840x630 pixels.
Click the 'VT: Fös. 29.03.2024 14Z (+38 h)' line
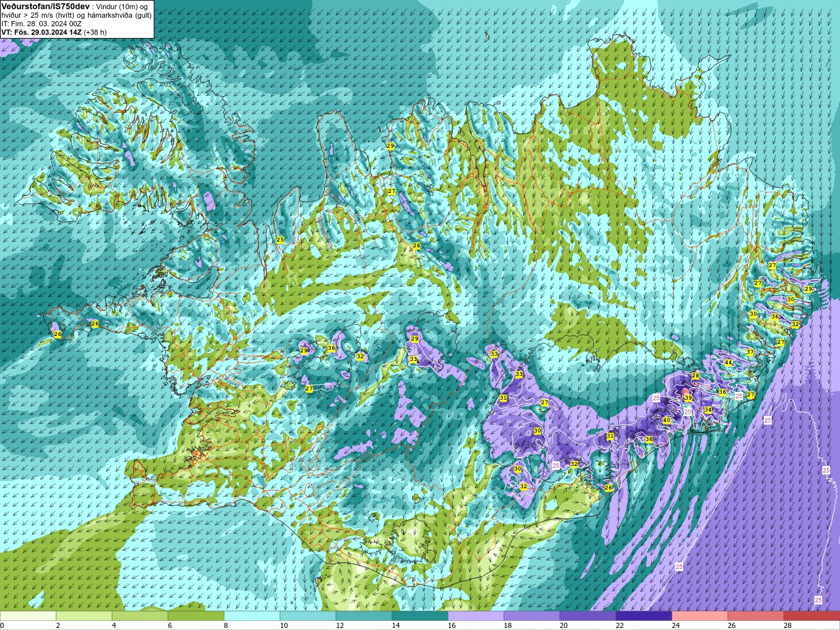(x=54, y=31)
